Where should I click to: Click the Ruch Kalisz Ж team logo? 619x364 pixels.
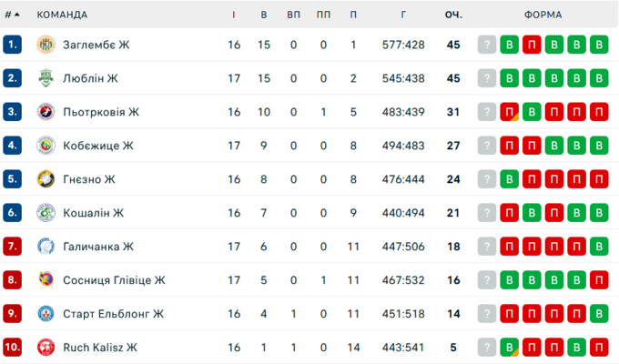46,347
